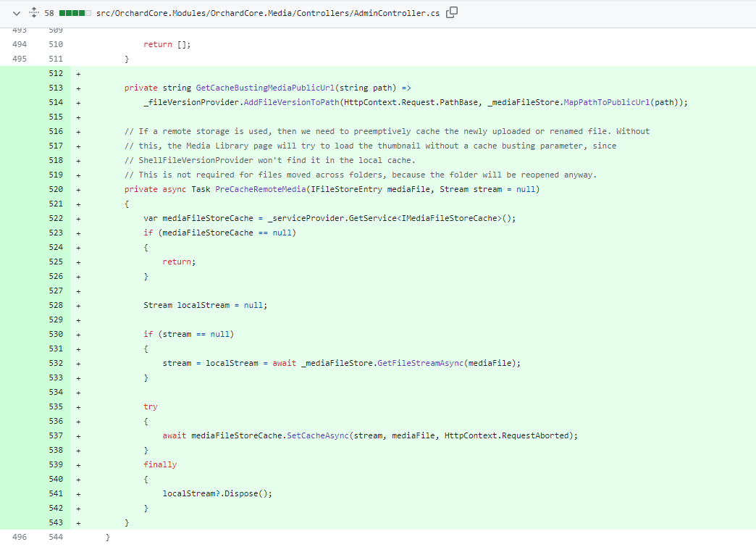Click the comment starting 'If a remote storage'
756x547 pixels.
click(387, 131)
